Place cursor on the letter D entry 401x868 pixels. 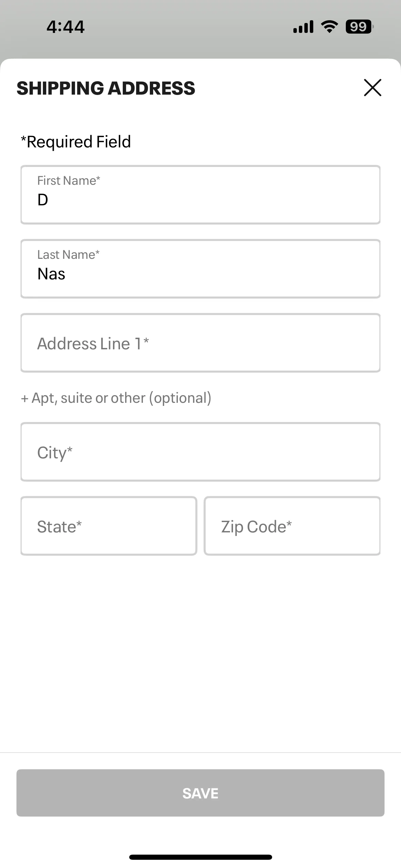(x=43, y=200)
